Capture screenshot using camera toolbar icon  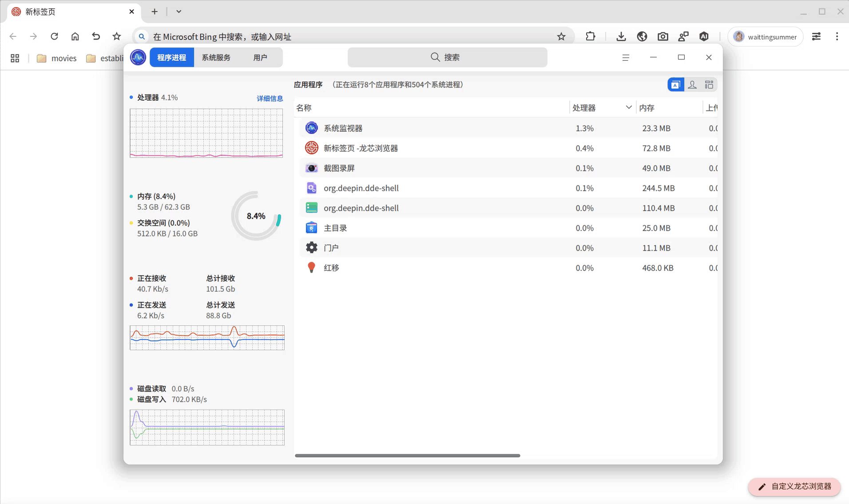point(662,36)
